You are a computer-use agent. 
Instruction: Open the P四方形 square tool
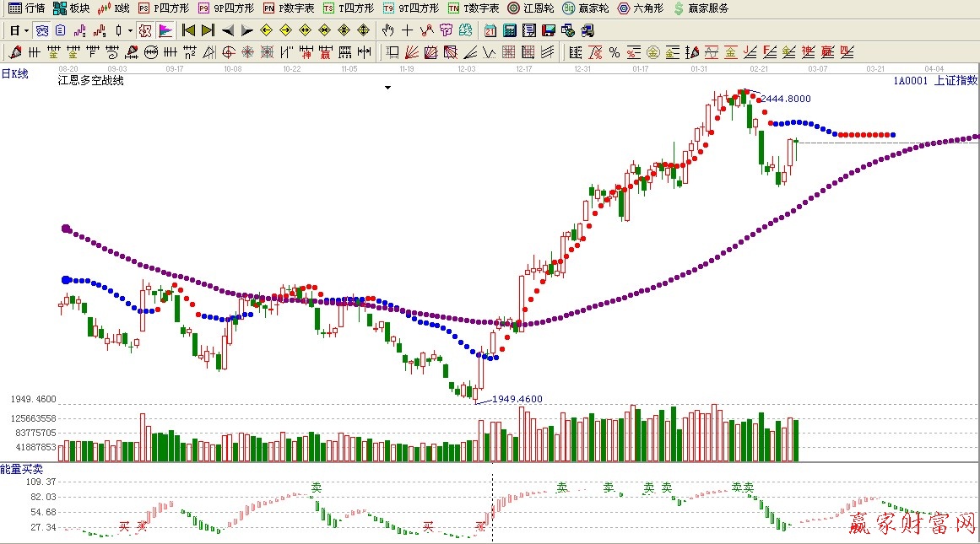[x=163, y=8]
